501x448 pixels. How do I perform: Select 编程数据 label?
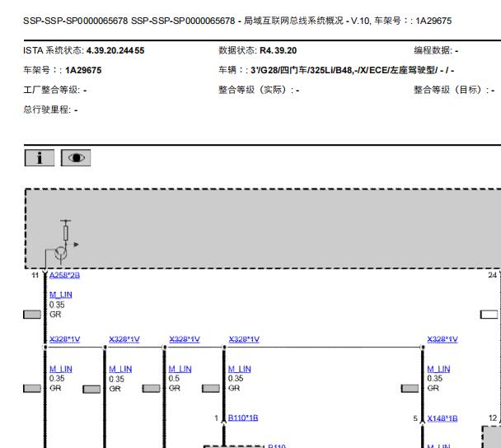coord(433,50)
